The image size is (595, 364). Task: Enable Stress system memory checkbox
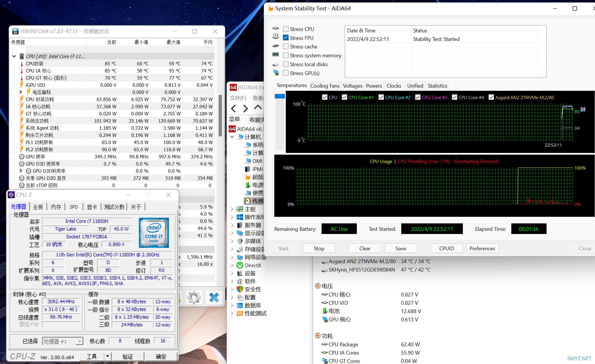click(x=286, y=55)
